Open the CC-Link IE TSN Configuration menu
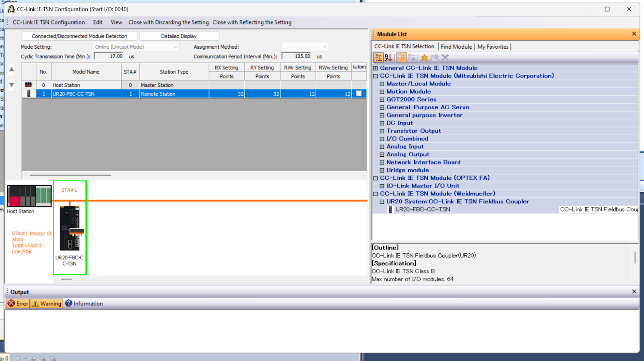 coord(49,22)
